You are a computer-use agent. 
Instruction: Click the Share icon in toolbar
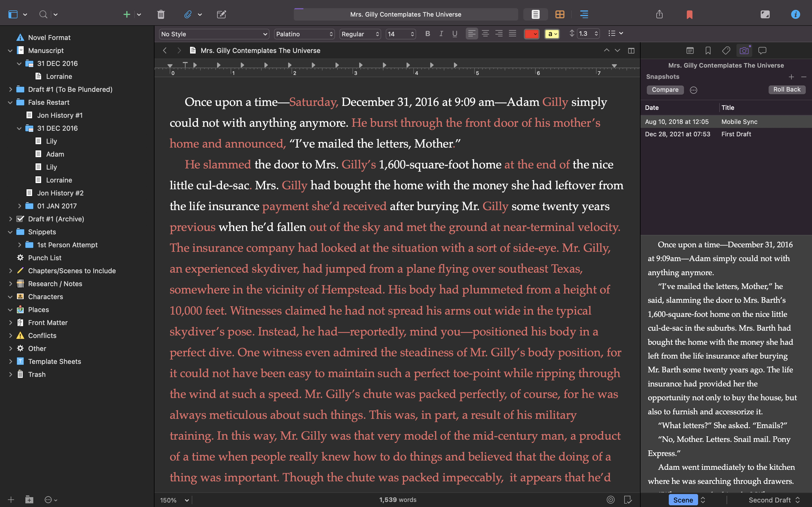pyautogui.click(x=659, y=14)
